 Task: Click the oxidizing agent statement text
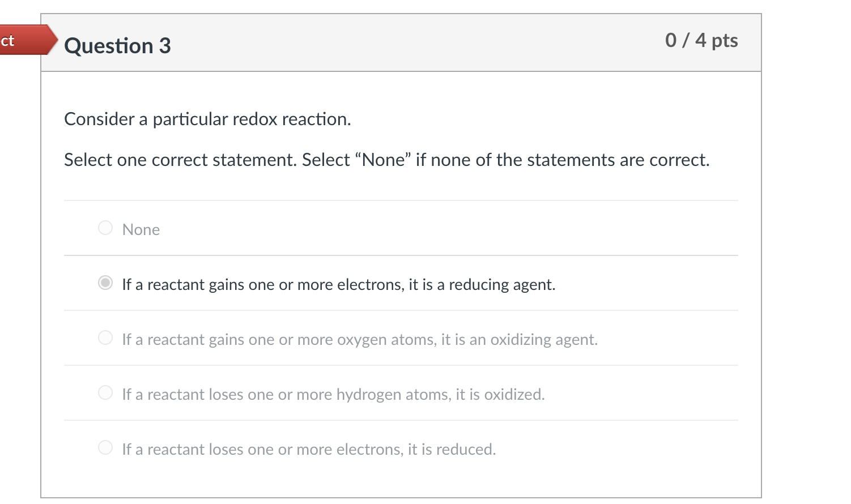[x=360, y=339]
